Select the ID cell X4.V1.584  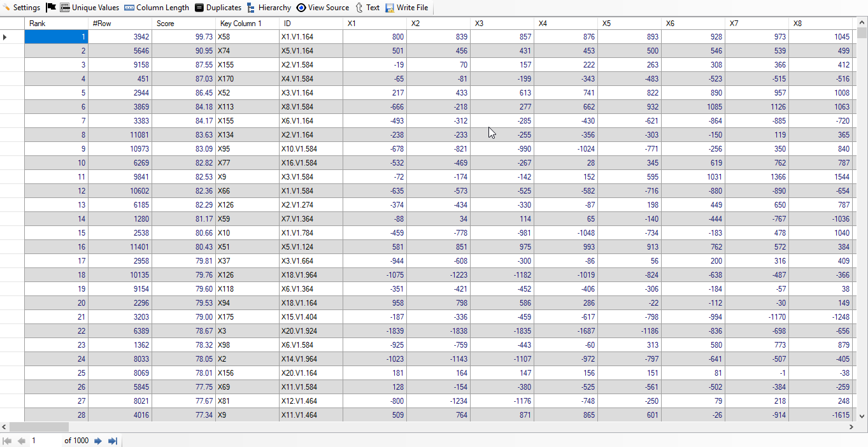[x=311, y=79]
